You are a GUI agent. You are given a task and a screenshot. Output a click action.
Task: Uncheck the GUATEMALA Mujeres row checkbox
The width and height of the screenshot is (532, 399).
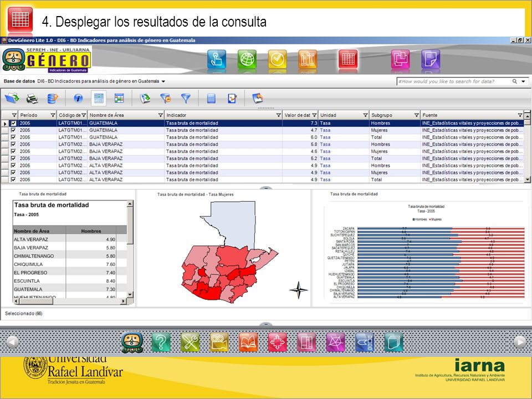click(x=13, y=130)
